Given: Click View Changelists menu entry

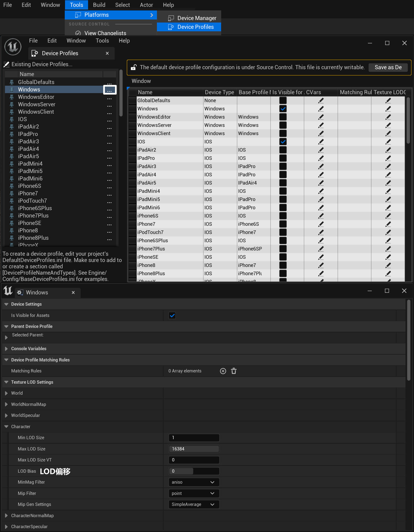Looking at the screenshot, I should [x=105, y=33].
